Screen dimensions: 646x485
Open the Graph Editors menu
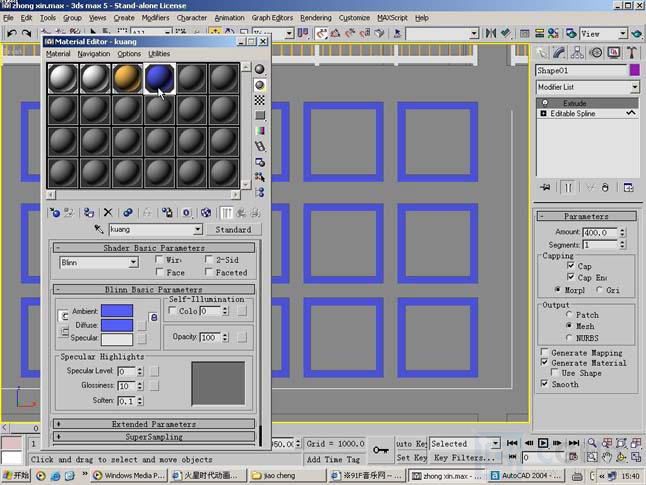coord(272,18)
